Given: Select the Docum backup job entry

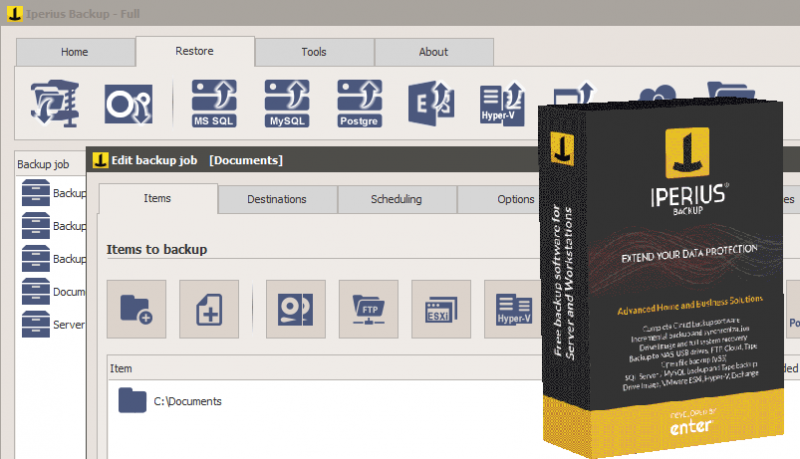Looking at the screenshot, I should coord(54,292).
